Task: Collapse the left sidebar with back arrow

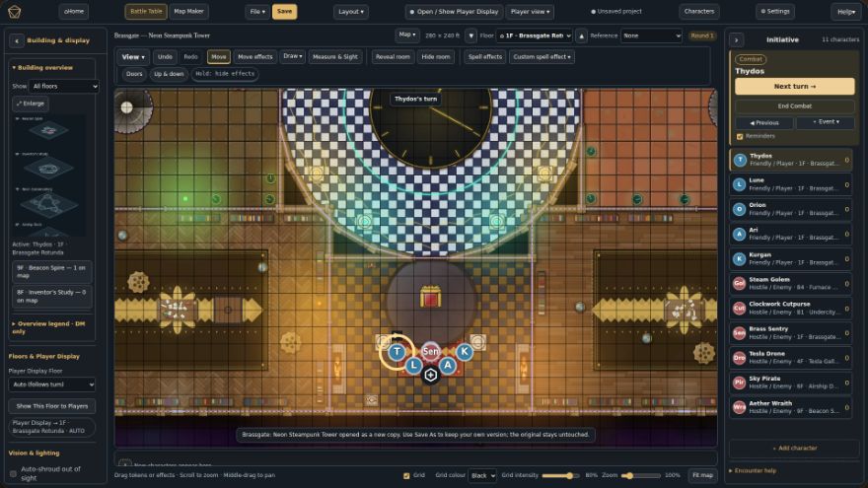Action: pyautogui.click(x=17, y=40)
